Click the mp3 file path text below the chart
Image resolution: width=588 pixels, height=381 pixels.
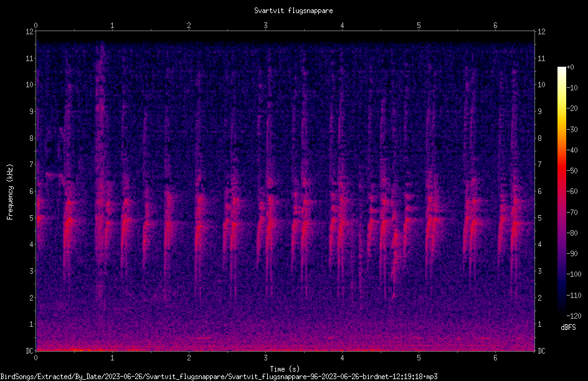(x=219, y=377)
